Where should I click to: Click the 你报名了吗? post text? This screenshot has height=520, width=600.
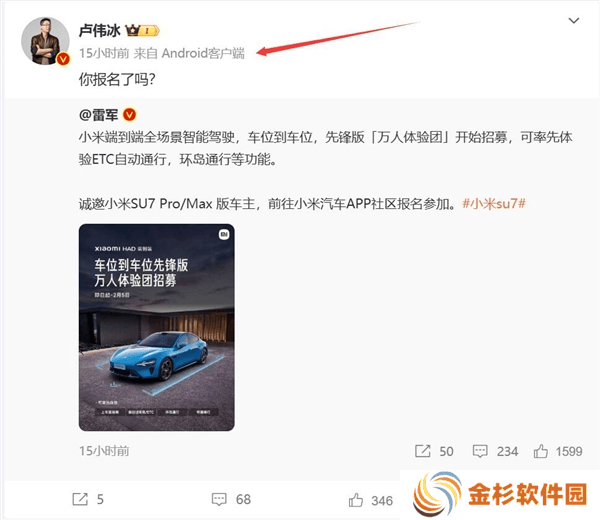(117, 80)
